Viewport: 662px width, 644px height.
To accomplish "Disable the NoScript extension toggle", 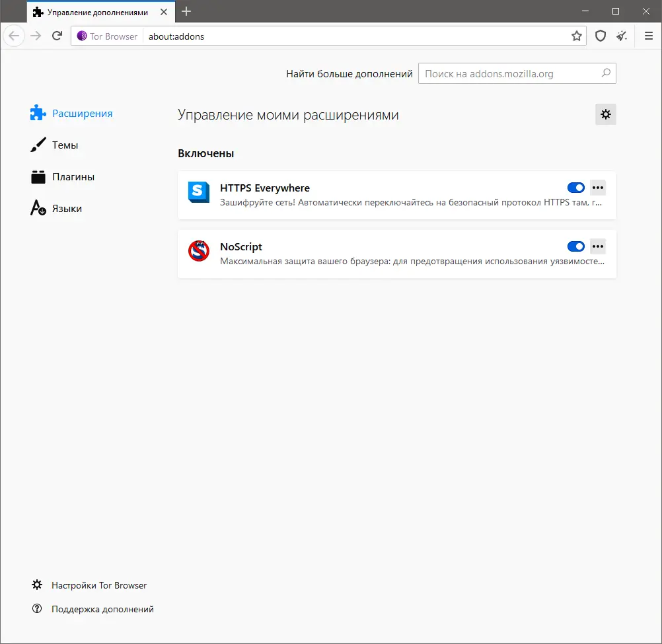I will [x=575, y=246].
